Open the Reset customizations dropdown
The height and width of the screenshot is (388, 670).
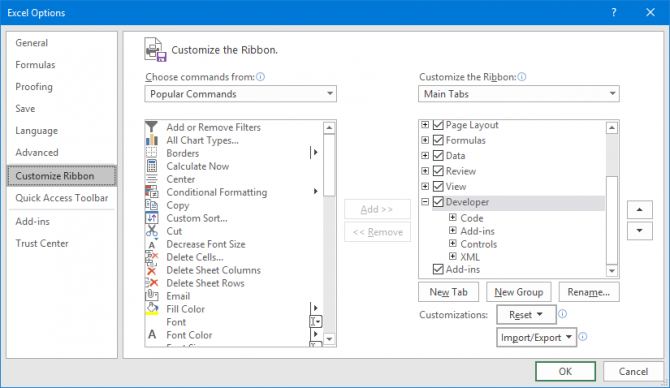coord(526,315)
